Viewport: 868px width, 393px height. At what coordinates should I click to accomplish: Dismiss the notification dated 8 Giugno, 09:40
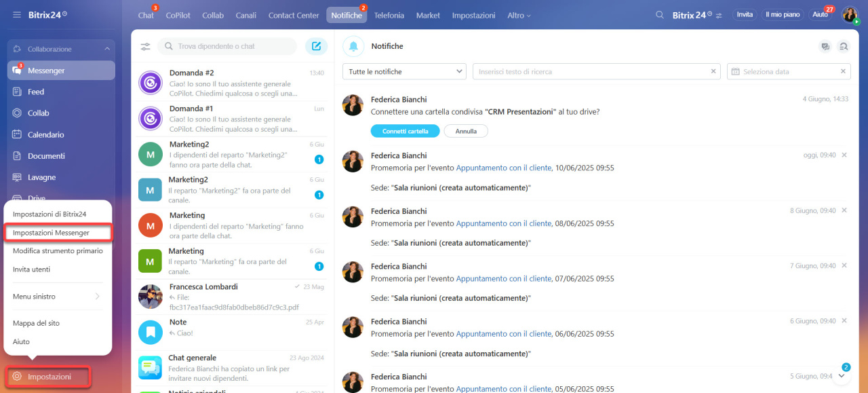click(x=844, y=210)
